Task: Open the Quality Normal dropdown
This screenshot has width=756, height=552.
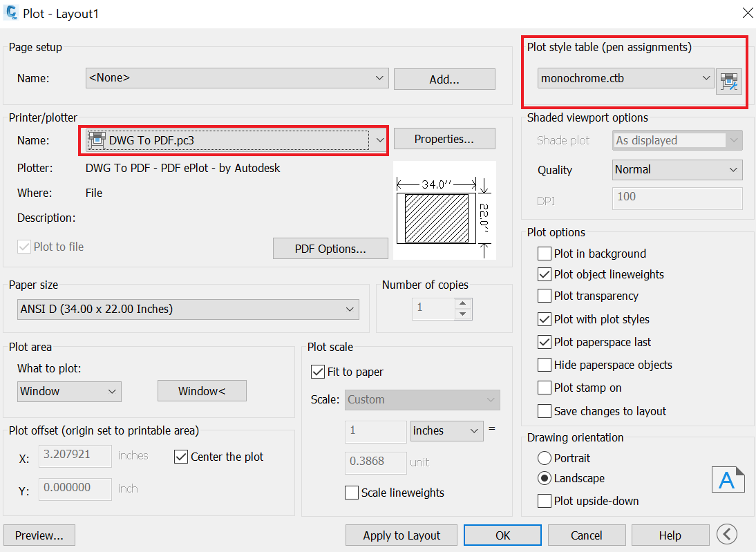Action: [677, 170]
